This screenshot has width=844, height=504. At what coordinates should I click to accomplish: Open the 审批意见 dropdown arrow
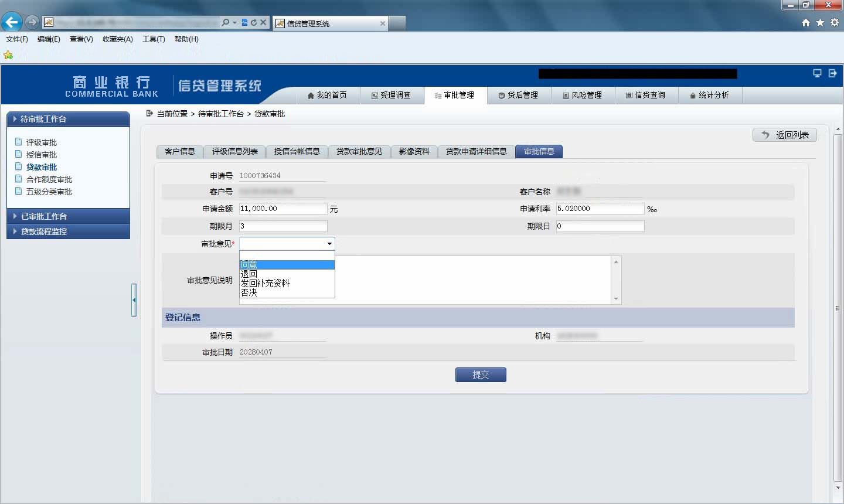point(329,244)
